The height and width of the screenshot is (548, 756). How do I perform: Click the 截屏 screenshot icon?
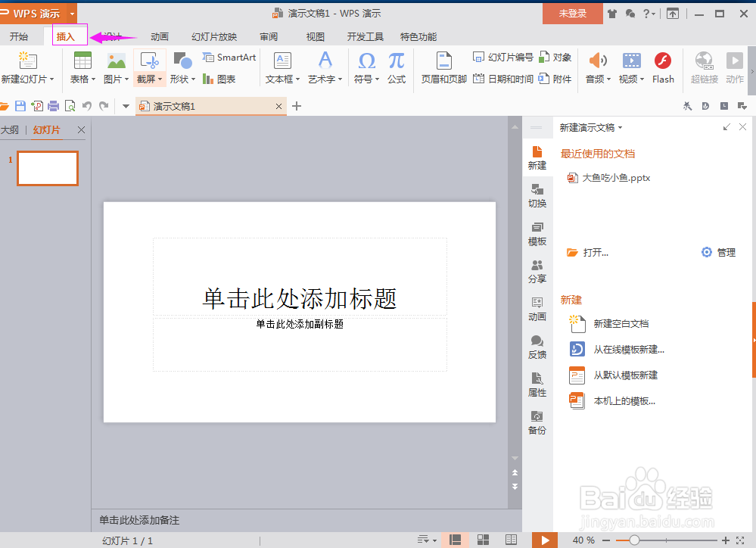pyautogui.click(x=149, y=61)
